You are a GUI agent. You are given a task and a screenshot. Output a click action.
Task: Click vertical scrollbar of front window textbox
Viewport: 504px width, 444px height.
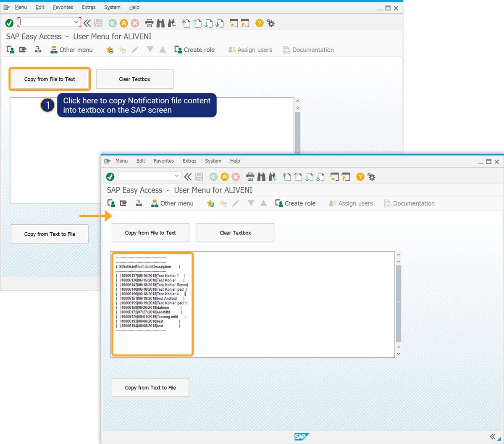coord(399,304)
